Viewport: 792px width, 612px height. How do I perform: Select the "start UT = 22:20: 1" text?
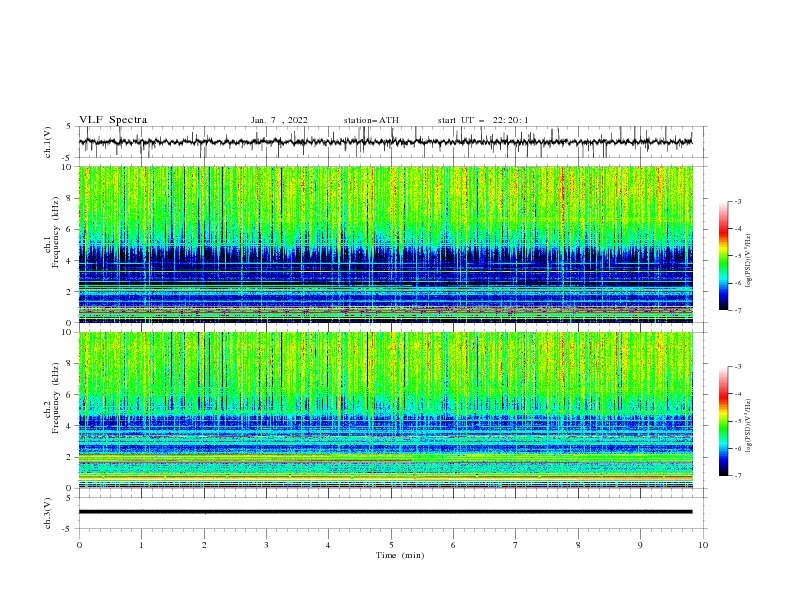pos(483,120)
